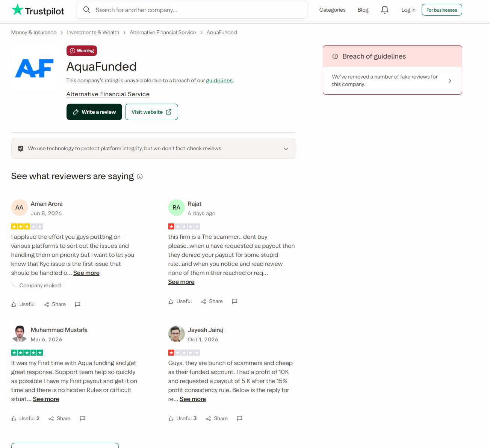This screenshot has height=448, width=490.
Task: Go to Money & Insurance breadcrumb
Action: pyautogui.click(x=34, y=32)
